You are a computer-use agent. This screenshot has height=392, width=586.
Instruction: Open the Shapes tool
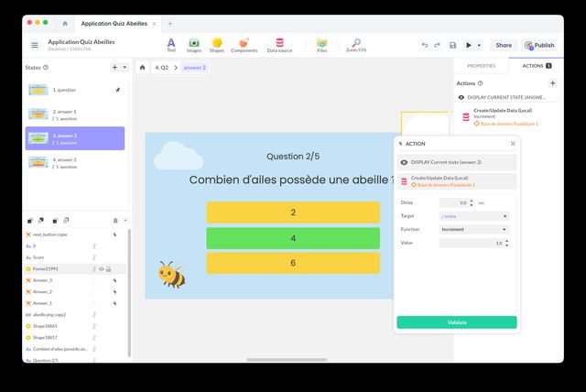click(x=217, y=45)
